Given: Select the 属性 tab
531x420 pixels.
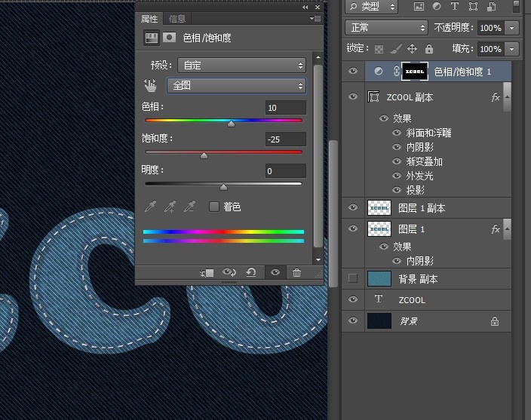Looking at the screenshot, I should pyautogui.click(x=150, y=19).
